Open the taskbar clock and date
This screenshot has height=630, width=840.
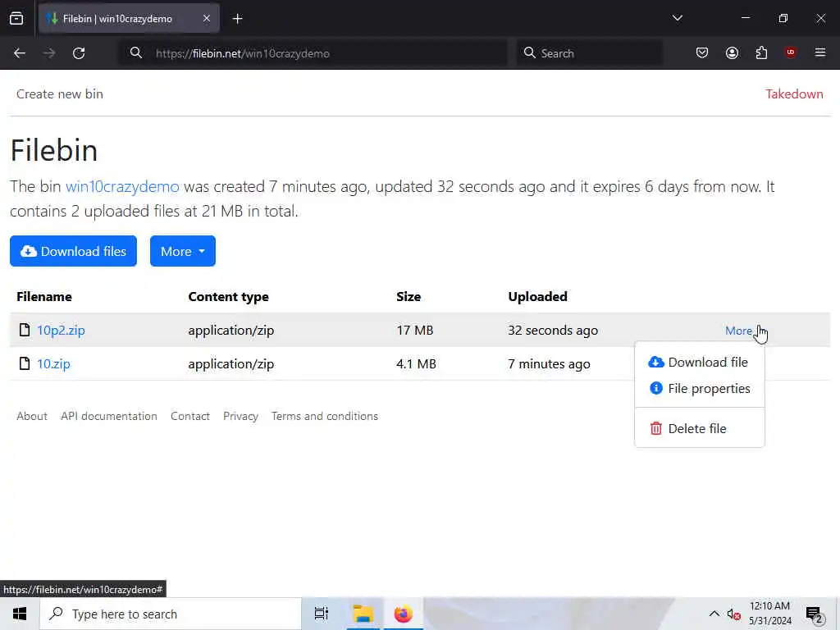tap(769, 614)
